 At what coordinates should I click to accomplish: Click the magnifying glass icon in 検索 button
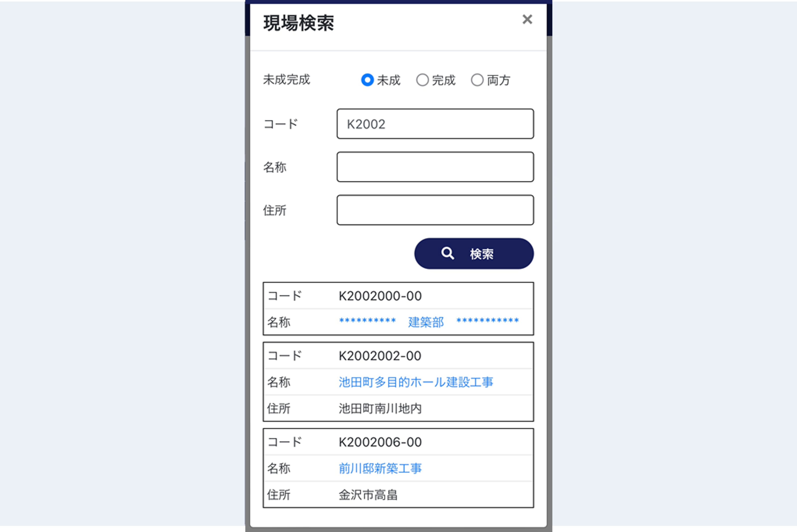447,253
